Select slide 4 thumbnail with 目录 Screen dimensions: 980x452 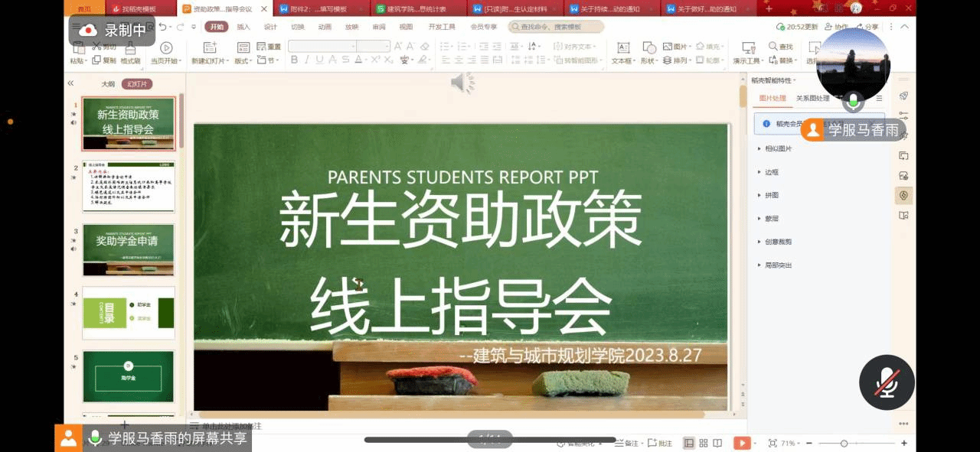coord(129,312)
